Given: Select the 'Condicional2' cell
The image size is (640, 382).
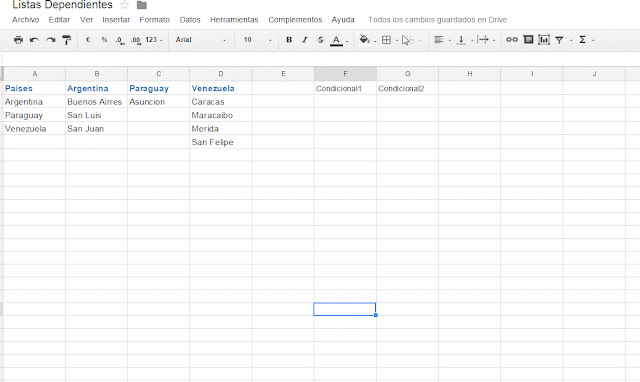Looking at the screenshot, I should click(407, 88).
